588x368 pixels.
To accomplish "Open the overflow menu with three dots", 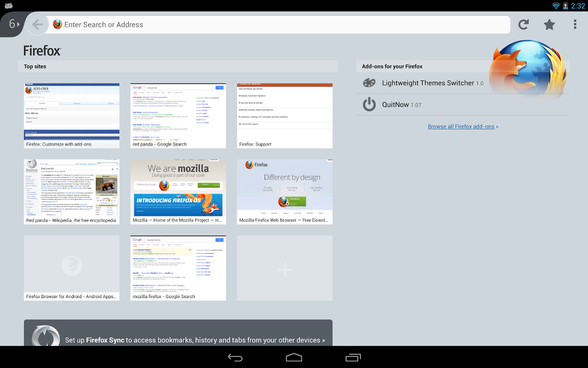I will pos(575,24).
